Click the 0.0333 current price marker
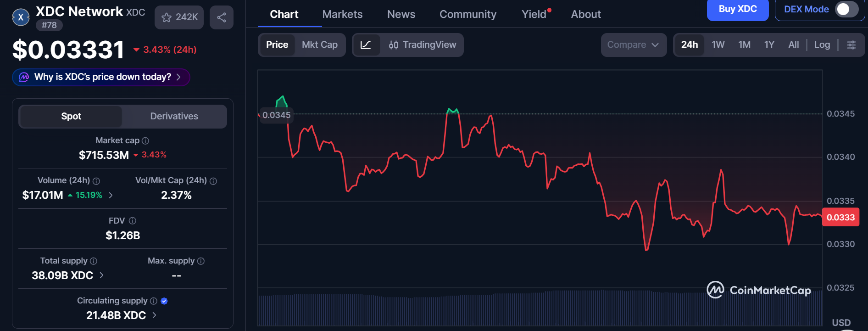868x331 pixels. [840, 218]
